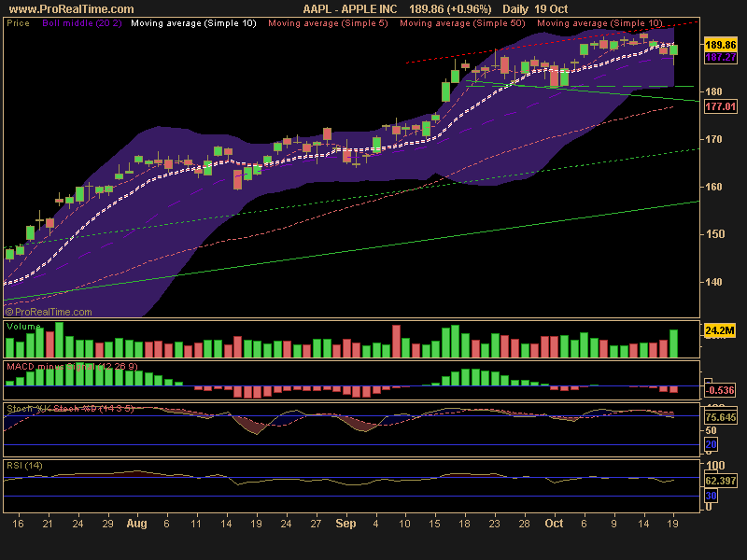Viewport: 747px width, 560px height.
Task: Click the RSI 30 level tag
Action: (x=711, y=496)
